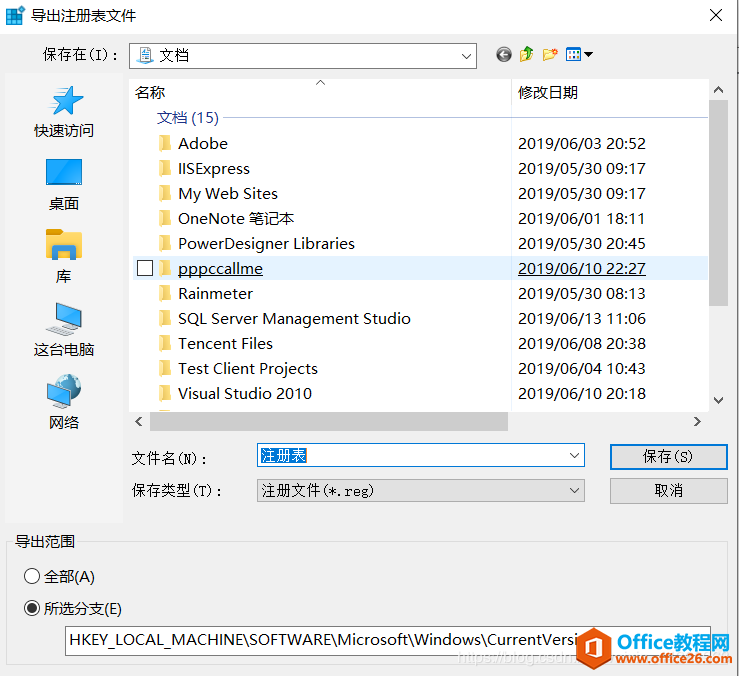Select the Test Client Projects folder icon
739x676 pixels.
[165, 368]
